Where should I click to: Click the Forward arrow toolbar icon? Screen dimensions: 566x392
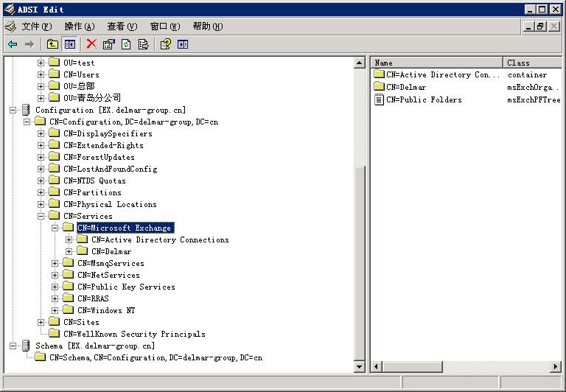(x=29, y=44)
